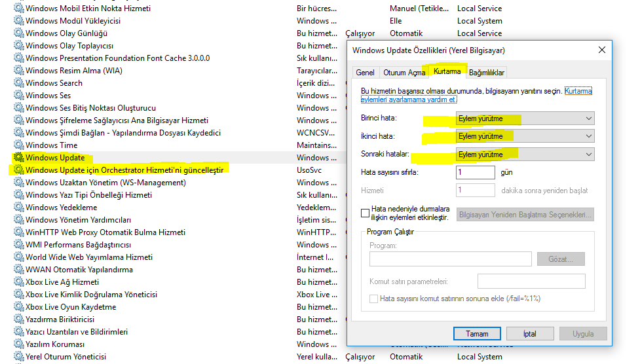640x364 pixels.
Task: Select 'Windows Şimdi Bağlan - Yapılandırma Dosyası Kaydedici'
Action: pos(123,133)
